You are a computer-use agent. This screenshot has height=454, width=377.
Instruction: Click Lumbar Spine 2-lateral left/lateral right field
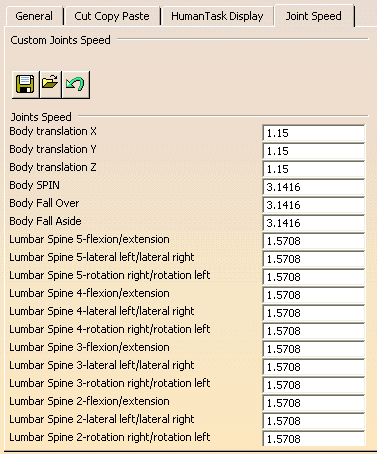pyautogui.click(x=314, y=421)
